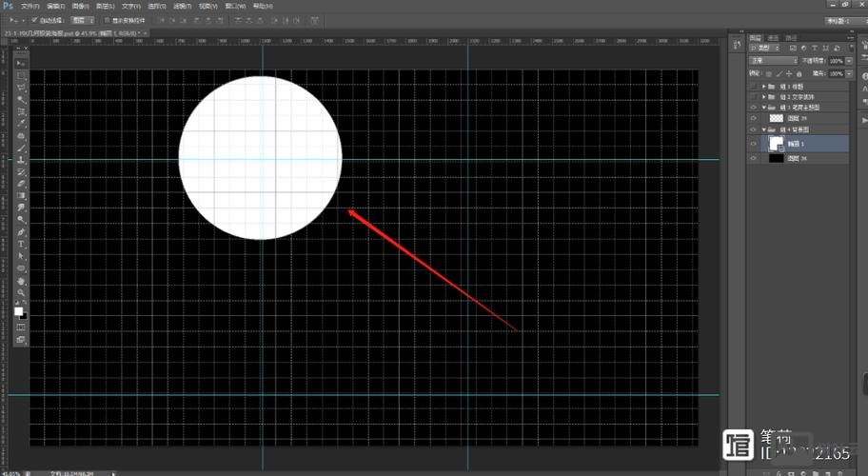
Task: Open the File menu
Action: pos(30,6)
